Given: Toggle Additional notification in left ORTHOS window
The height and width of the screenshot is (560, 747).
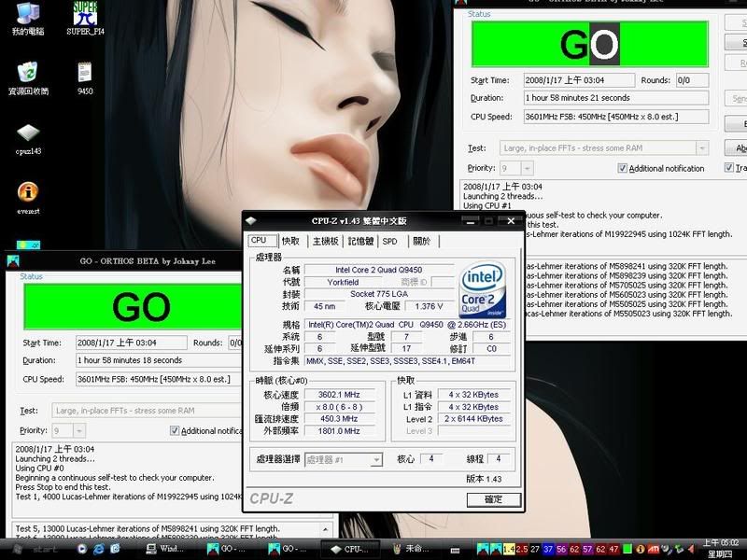Looking at the screenshot, I should (175, 430).
